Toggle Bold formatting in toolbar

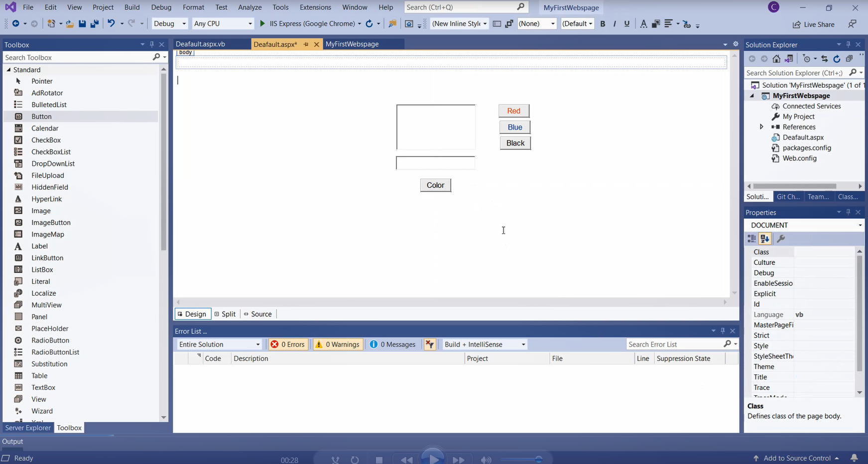coord(603,24)
